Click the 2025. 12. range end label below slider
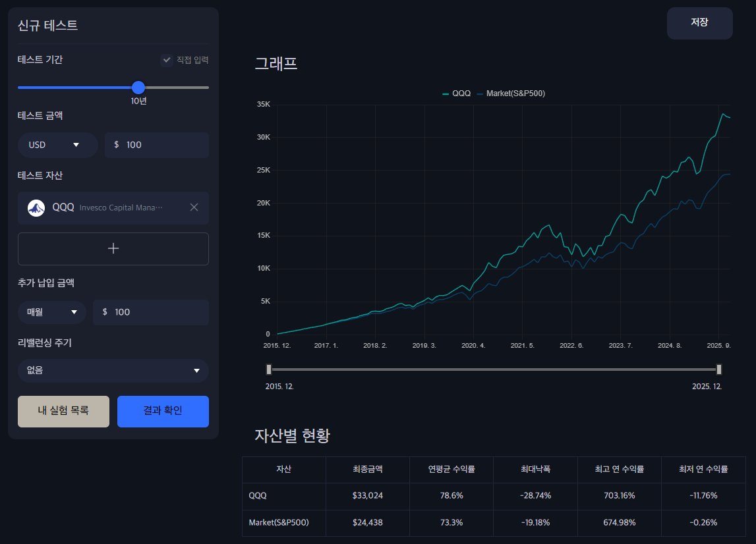 click(x=707, y=387)
